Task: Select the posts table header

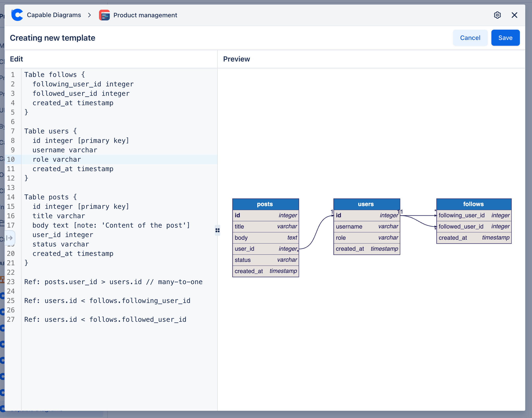Action: [x=265, y=204]
